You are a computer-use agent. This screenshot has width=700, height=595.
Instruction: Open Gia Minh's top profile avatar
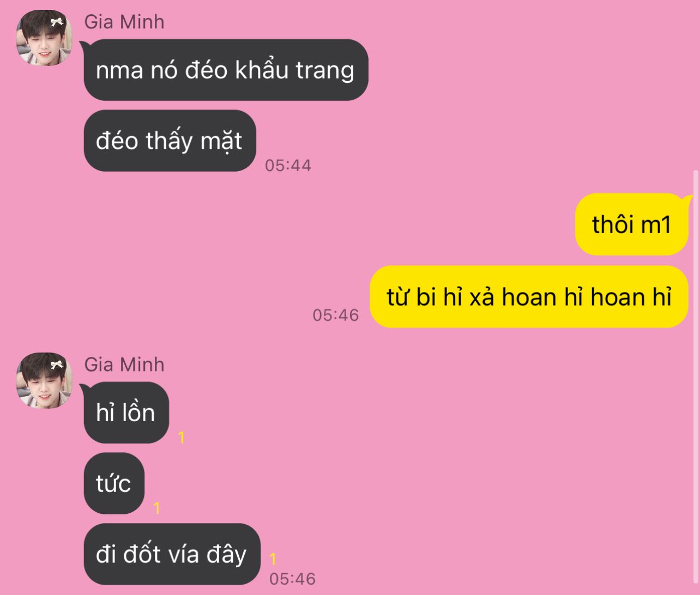click(44, 38)
